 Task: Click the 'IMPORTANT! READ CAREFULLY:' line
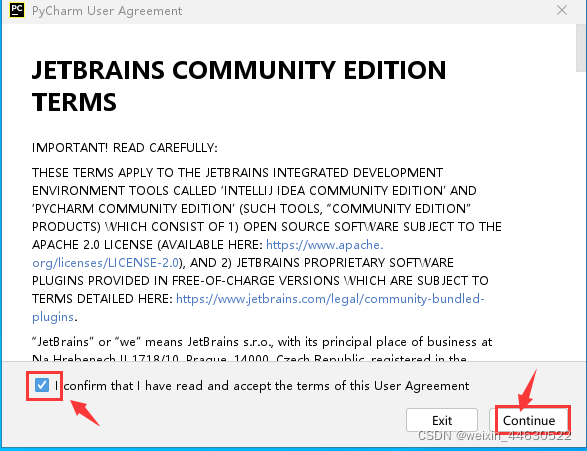[x=125, y=148]
